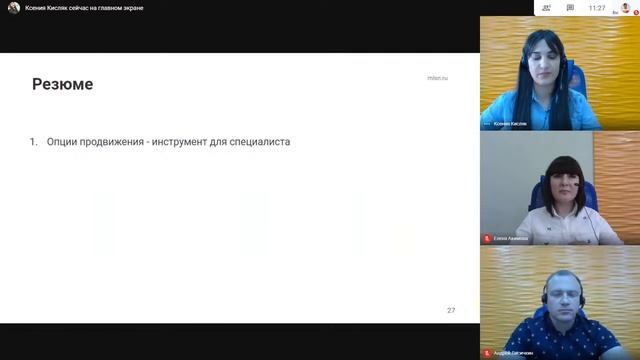This screenshot has height=360, width=640.
Task: Click the "Резюме" slide heading
Action: click(x=62, y=84)
